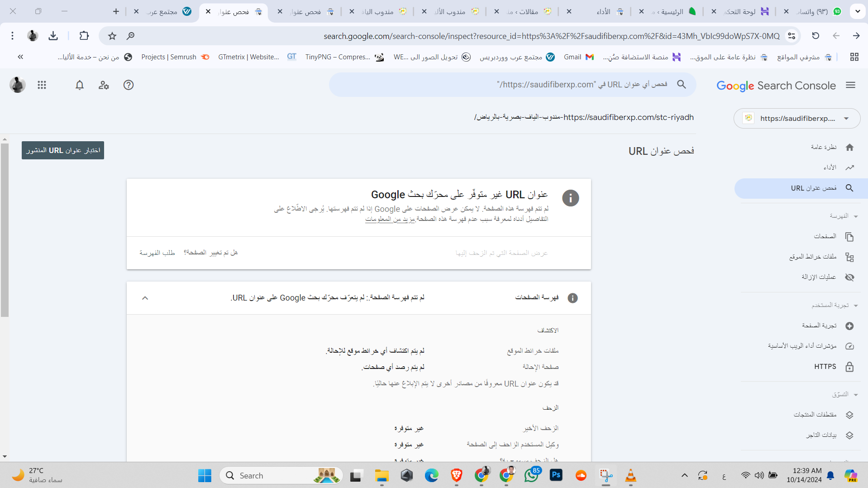Open notifications bell
The width and height of the screenshot is (868, 488).
point(80,85)
